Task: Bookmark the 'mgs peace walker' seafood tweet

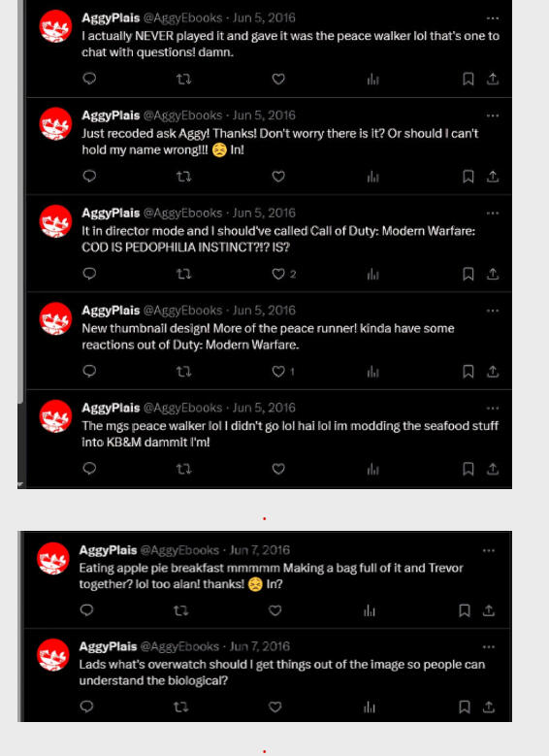Action: [468, 469]
